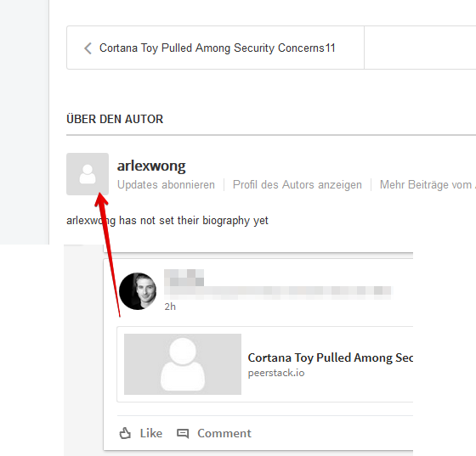This screenshot has height=456, width=476.
Task: Click the blurred poster name
Action: pyautogui.click(x=184, y=278)
